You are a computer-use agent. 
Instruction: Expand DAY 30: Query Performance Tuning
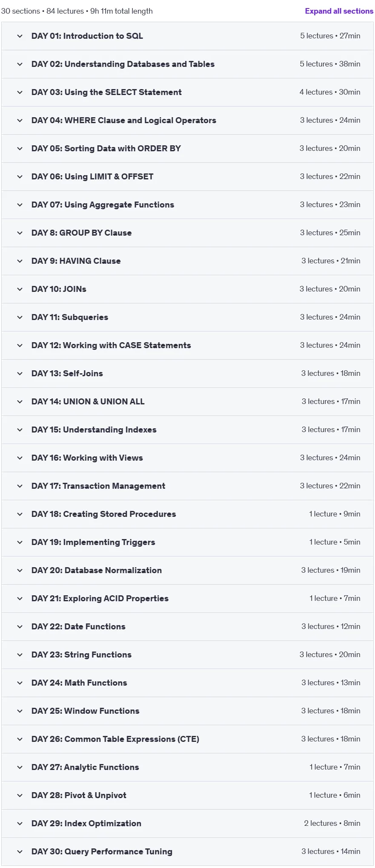187,852
